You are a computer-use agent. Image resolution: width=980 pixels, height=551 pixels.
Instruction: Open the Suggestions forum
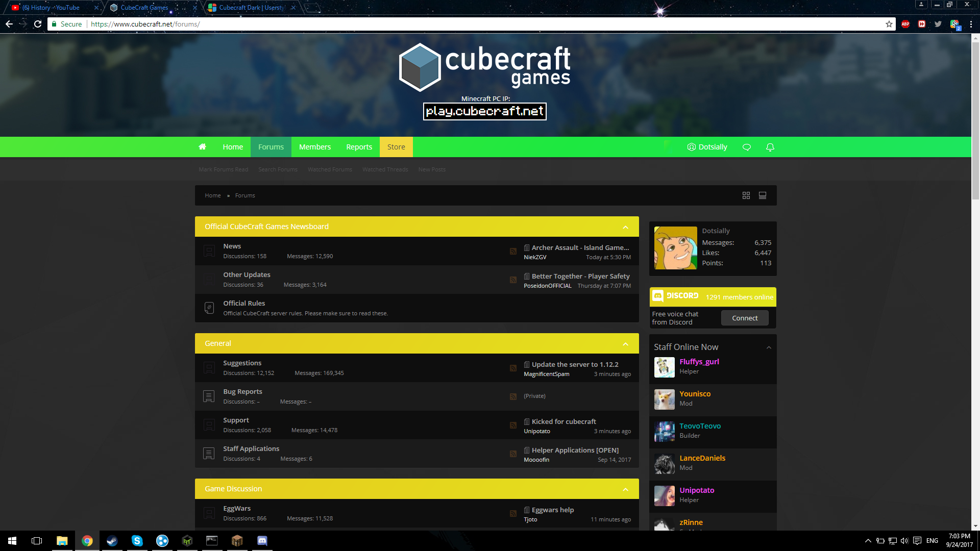(x=242, y=363)
